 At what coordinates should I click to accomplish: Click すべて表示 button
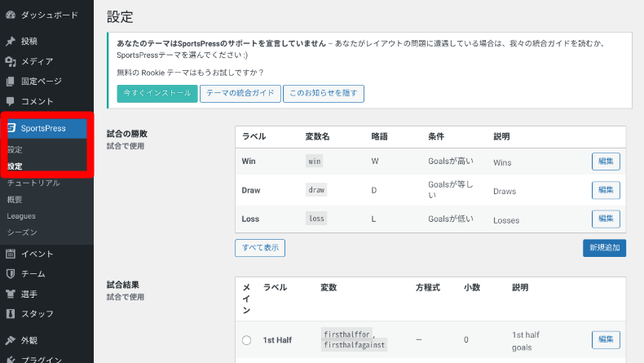pyautogui.click(x=260, y=248)
